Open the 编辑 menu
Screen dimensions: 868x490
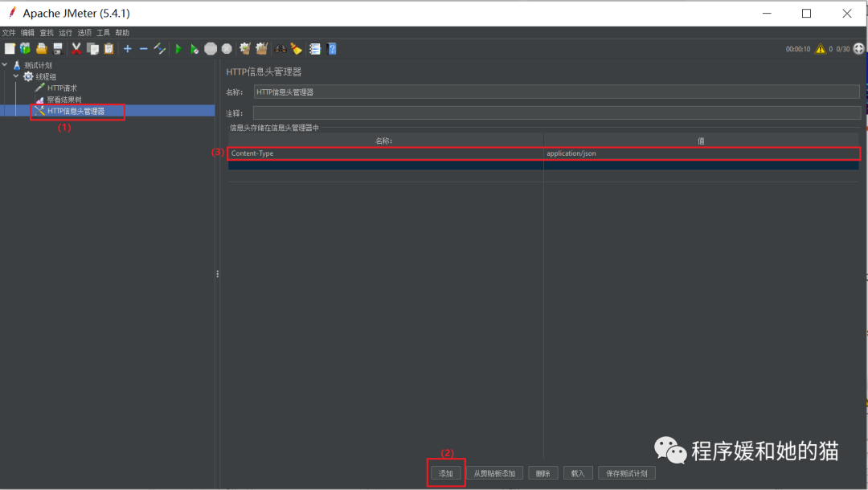tap(27, 33)
